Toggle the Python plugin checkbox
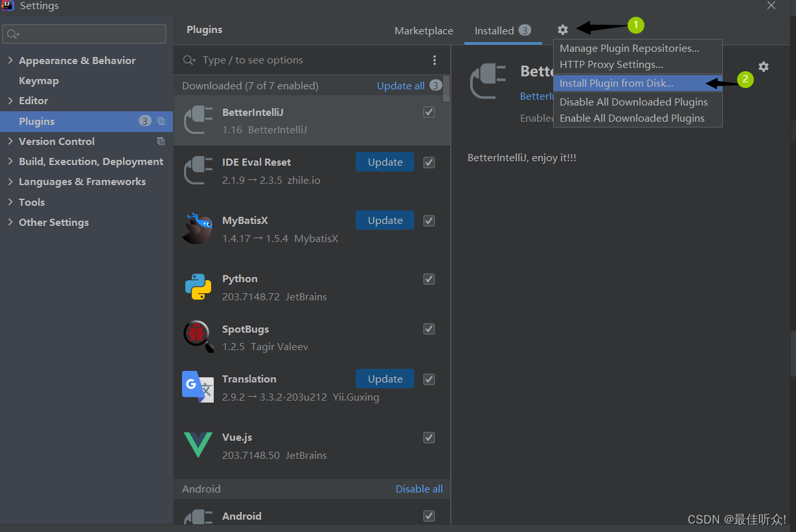This screenshot has width=796, height=532. coord(429,279)
